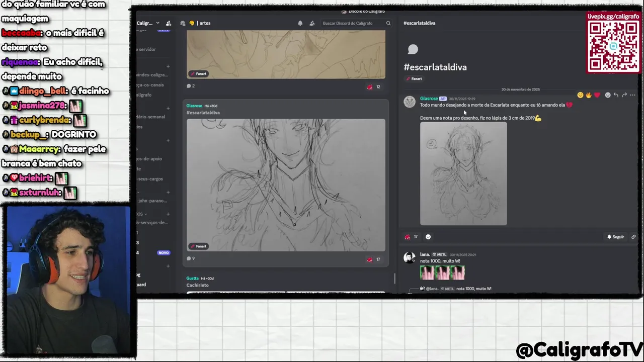The image size is (644, 362).
Task: Enlarge the drawing attachment in the thread
Action: pyautogui.click(x=463, y=173)
